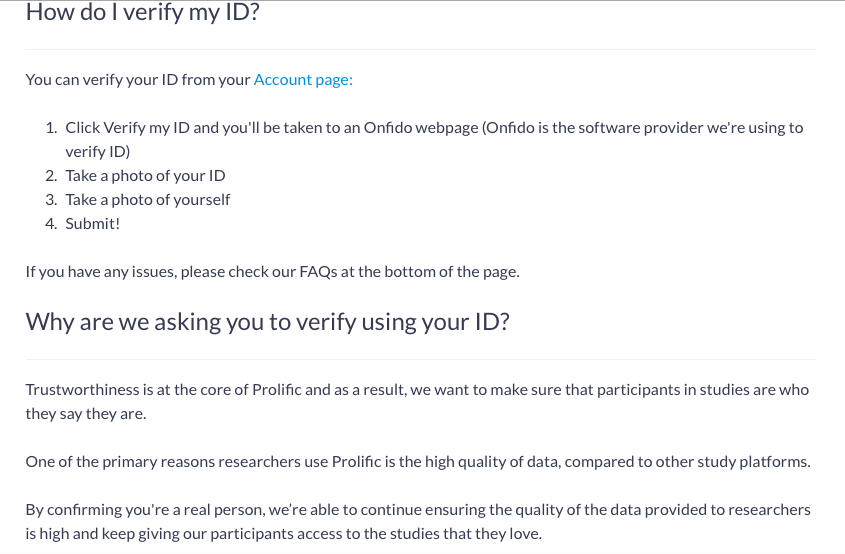Select the 'Take a photo of your ID' step
Screen dimensions: 845x554
(146, 176)
